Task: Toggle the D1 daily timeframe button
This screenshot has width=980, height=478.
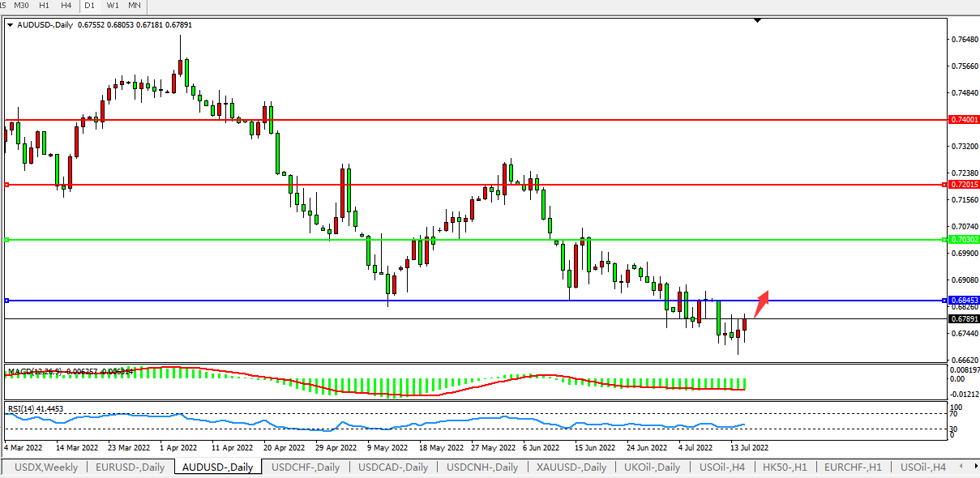Action: click(90, 6)
